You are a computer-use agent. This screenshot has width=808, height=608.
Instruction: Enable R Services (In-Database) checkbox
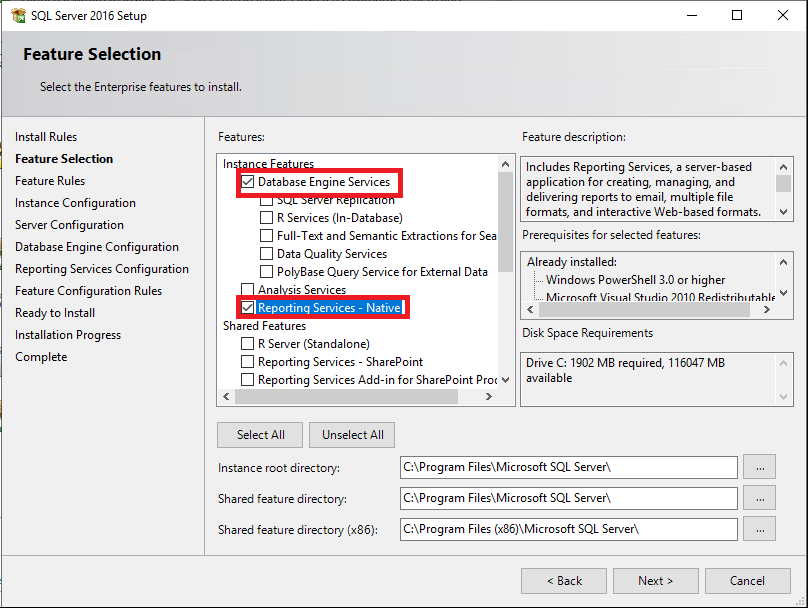tap(266, 218)
